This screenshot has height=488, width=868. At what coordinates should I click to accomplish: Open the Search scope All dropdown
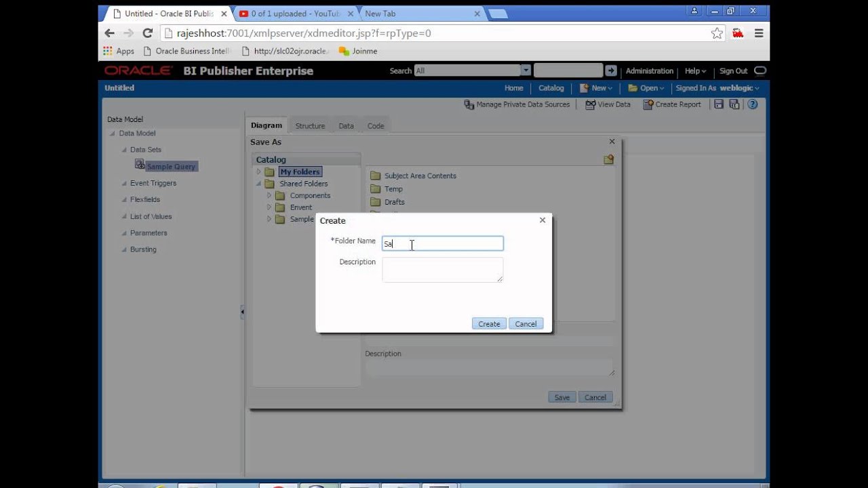[526, 70]
